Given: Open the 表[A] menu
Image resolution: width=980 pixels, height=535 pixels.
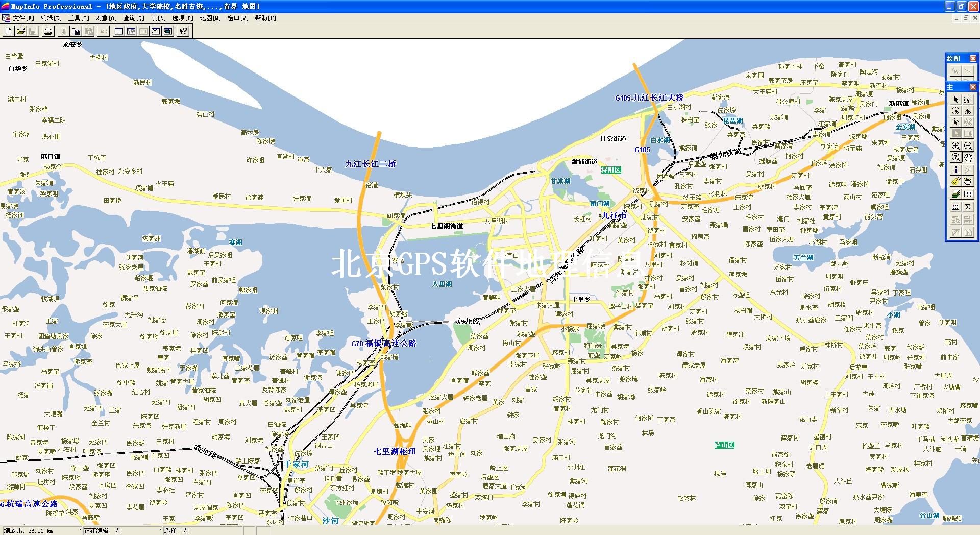Looking at the screenshot, I should [158, 18].
